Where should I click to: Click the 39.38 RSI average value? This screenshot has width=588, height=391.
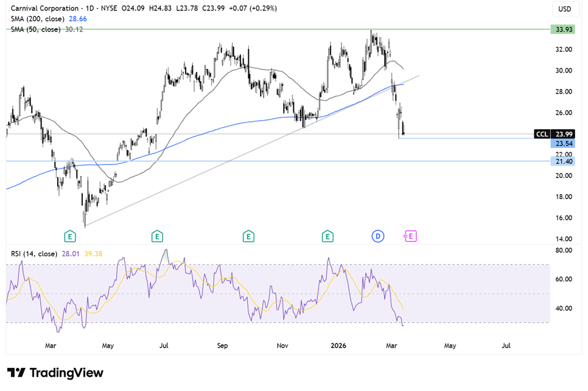point(93,253)
